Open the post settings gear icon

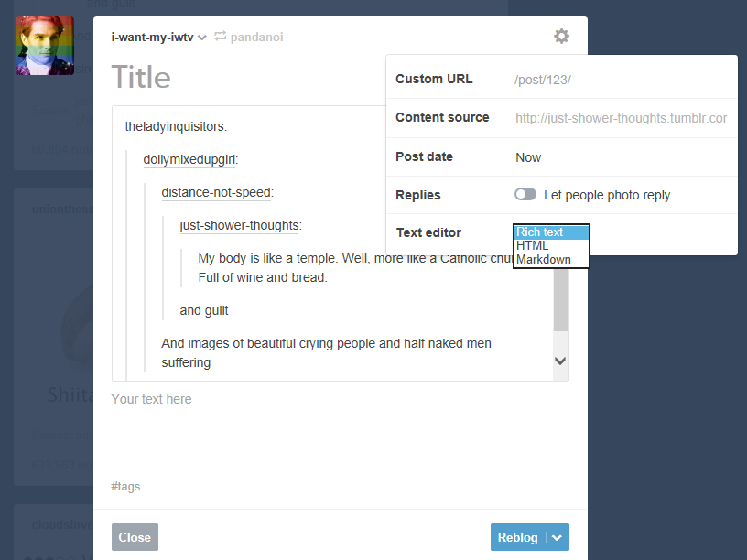[561, 37]
